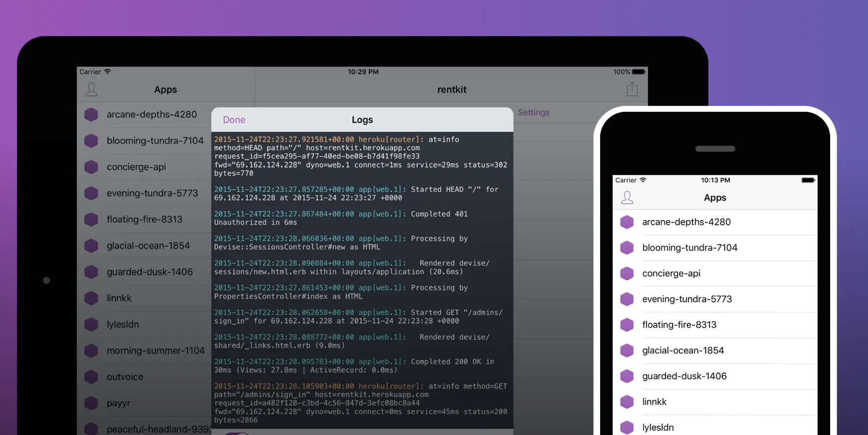Click the iPad Wi-Fi status icon

107,72
